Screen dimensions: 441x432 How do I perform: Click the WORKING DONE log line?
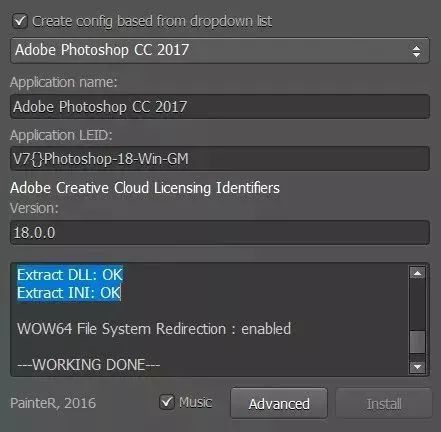click(89, 364)
